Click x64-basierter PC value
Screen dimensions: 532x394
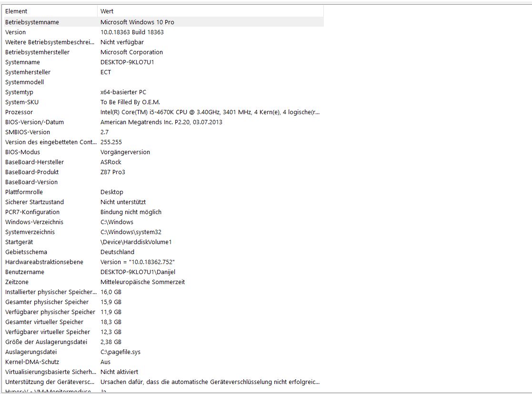tap(123, 92)
